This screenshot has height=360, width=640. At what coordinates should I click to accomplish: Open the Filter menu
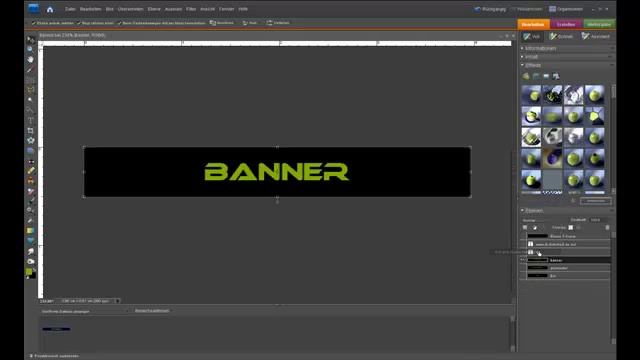191,9
